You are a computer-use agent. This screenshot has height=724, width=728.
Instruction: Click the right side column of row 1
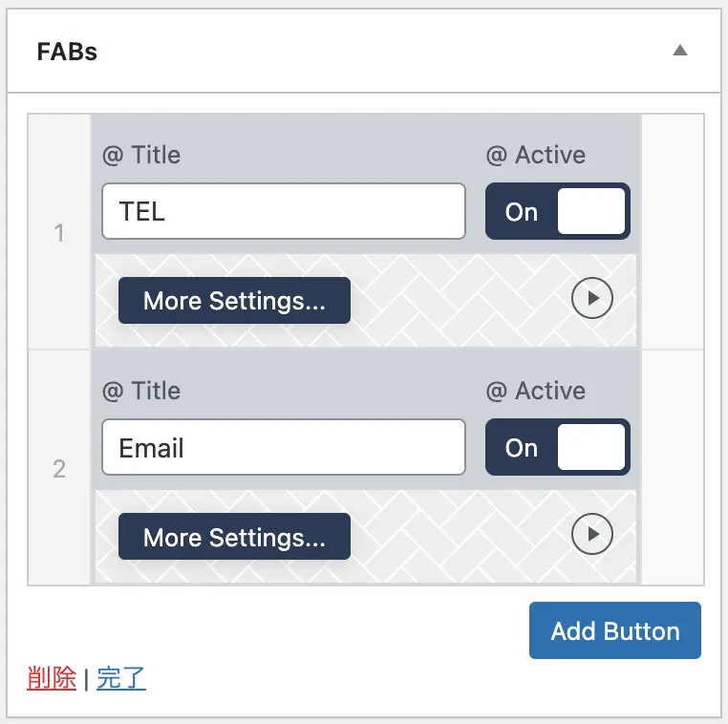tap(673, 232)
